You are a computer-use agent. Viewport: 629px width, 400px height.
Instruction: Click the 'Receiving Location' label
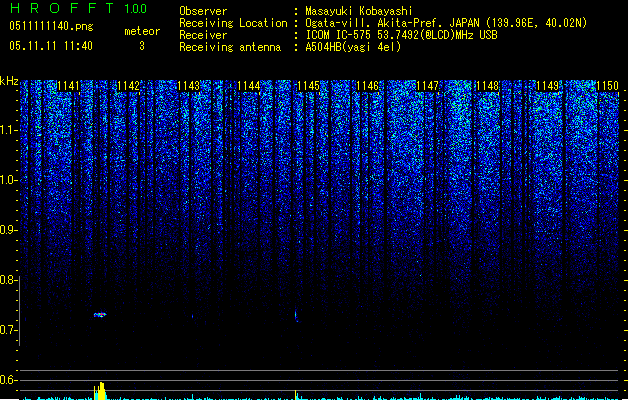coord(233,23)
